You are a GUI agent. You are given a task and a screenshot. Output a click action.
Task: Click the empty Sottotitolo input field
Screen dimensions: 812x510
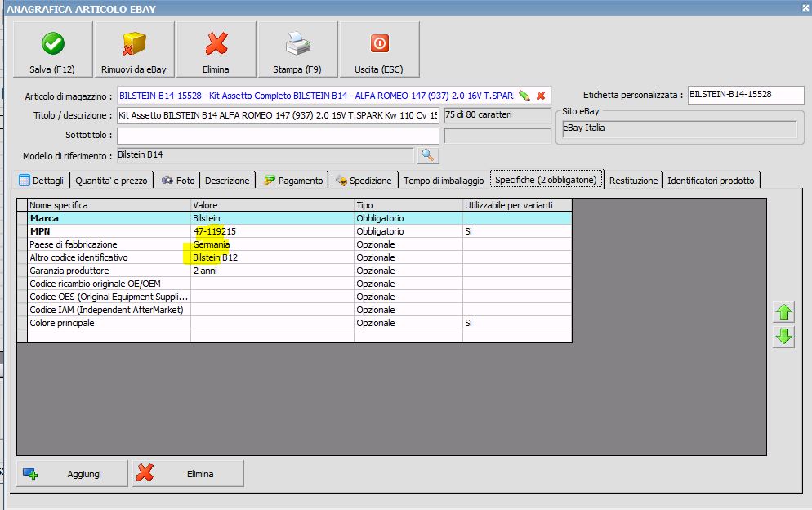(x=278, y=136)
